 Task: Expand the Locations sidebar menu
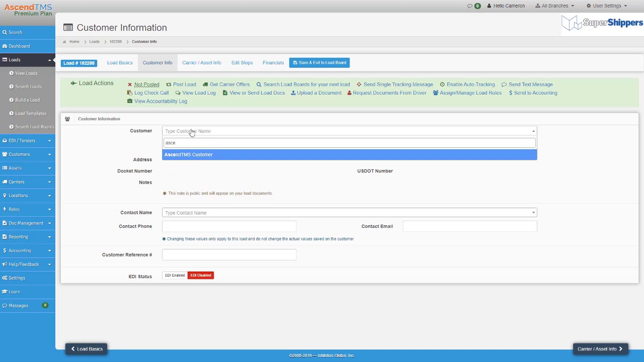[x=27, y=196]
